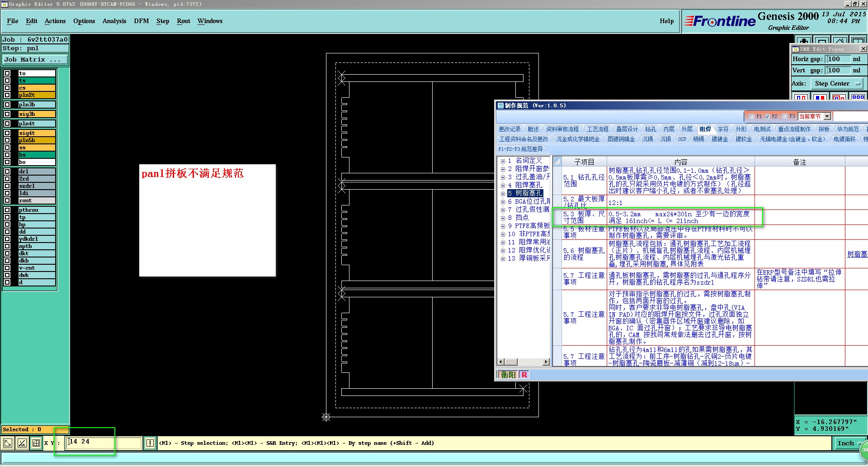Select the three blue squares S&R layout icon
Viewport: 868px width, 467px height.
(858, 97)
